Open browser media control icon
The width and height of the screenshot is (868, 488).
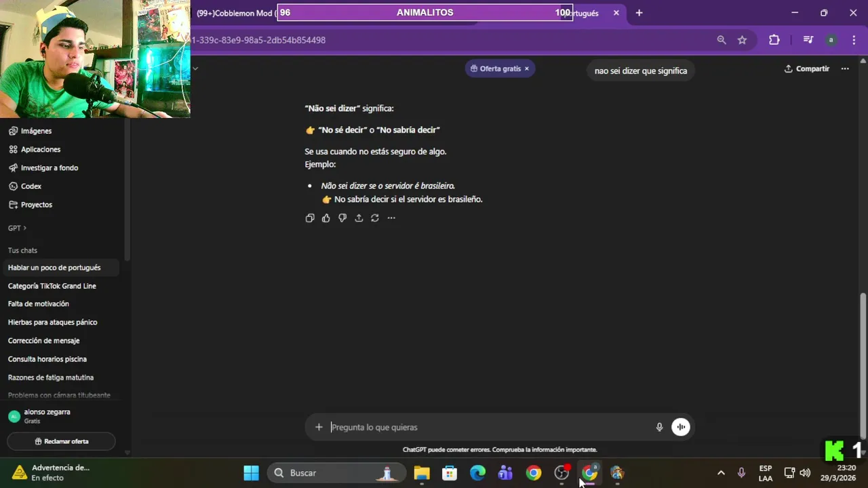pyautogui.click(x=808, y=40)
